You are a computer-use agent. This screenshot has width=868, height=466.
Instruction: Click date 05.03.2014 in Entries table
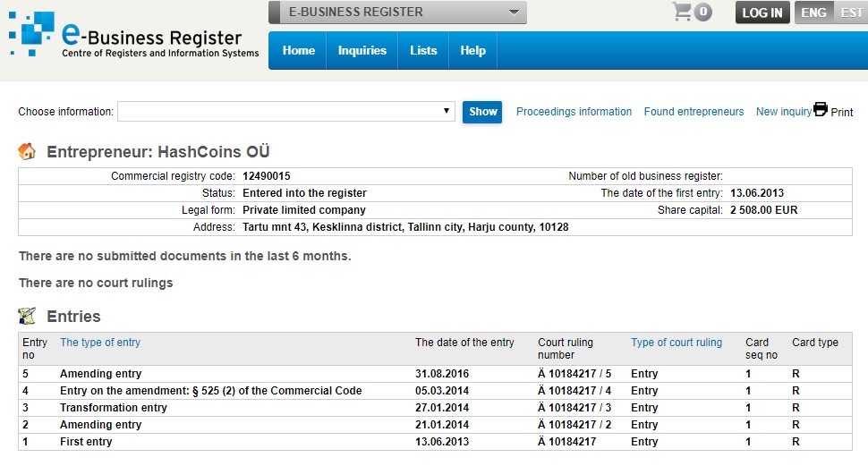pos(442,391)
